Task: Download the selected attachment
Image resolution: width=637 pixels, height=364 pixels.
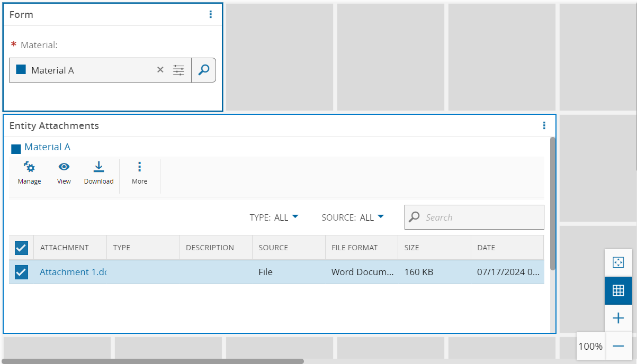Action: coord(98,174)
